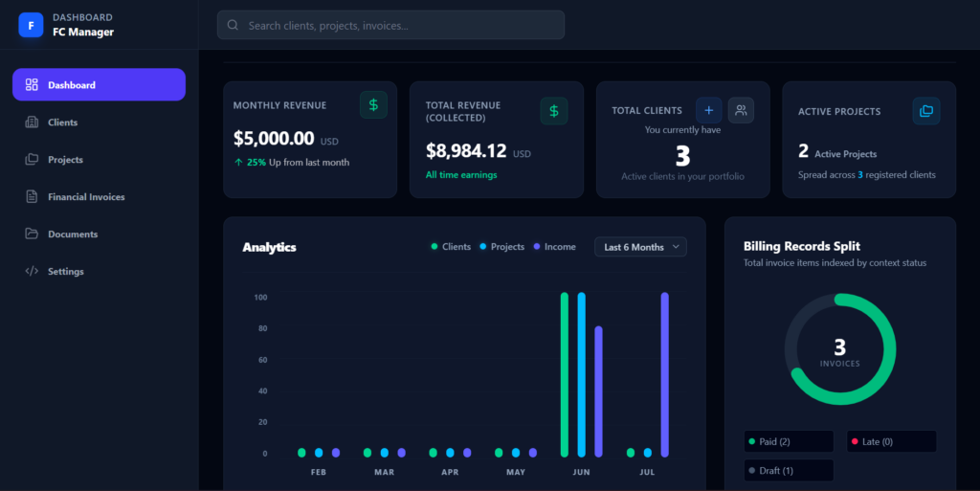Viewport: 980px width, 491px height.
Task: Click the blue F logo icon
Action: [31, 25]
